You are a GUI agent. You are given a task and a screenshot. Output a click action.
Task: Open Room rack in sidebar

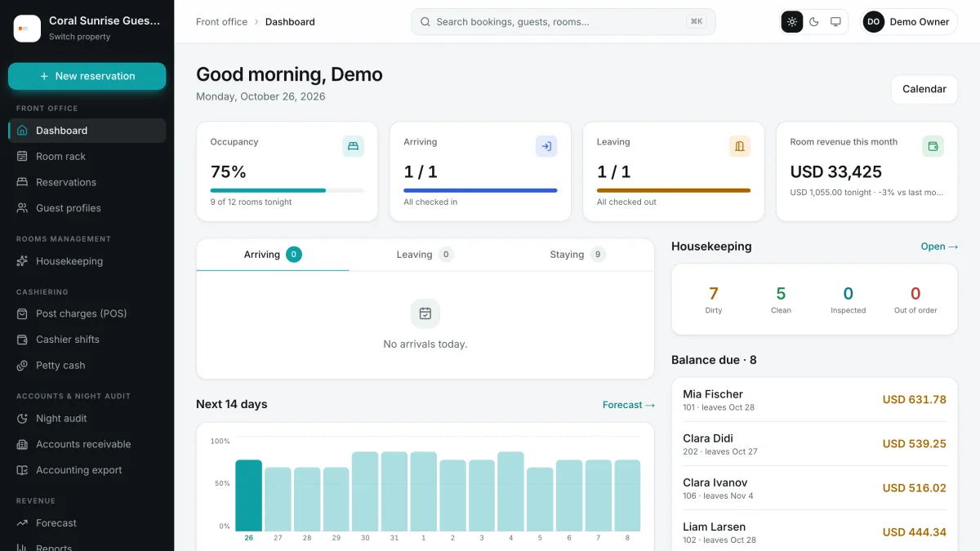click(x=87, y=157)
